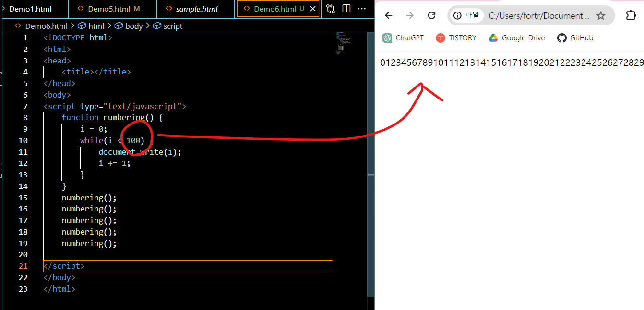Click line number 23 in the gutter
Image resolution: width=644 pixels, height=310 pixels.
click(x=23, y=289)
